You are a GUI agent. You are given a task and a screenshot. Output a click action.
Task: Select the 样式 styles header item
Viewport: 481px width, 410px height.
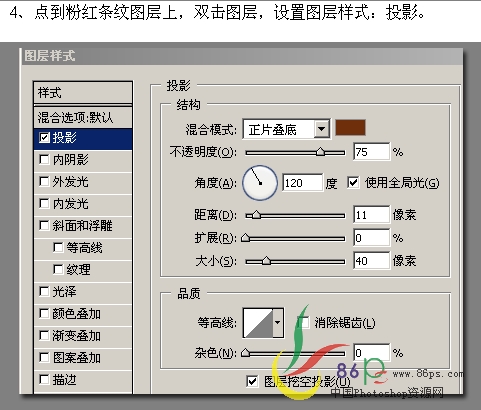pos(83,93)
